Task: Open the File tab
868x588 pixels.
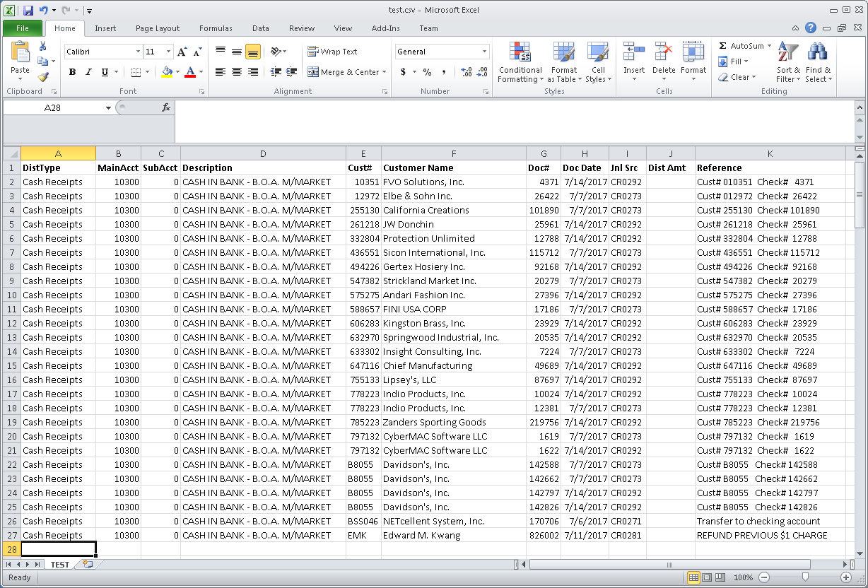Action: tap(23, 28)
